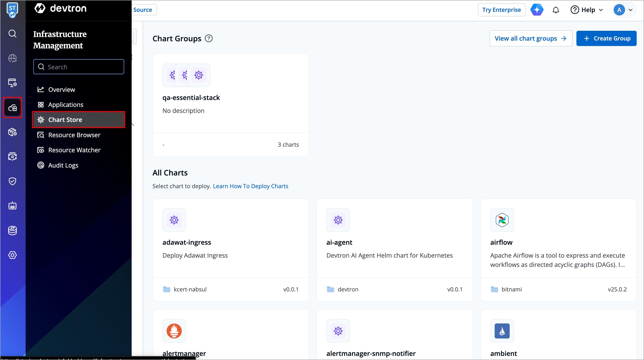Click the shield security icon in sidebar
This screenshot has width=644, height=360.
12,181
